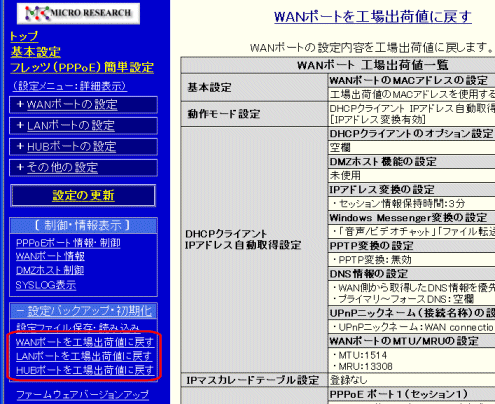Image resolution: width=495 pixels, height=404 pixels.
Task: Expand the LANポートの設定 menu
Action: (83, 126)
